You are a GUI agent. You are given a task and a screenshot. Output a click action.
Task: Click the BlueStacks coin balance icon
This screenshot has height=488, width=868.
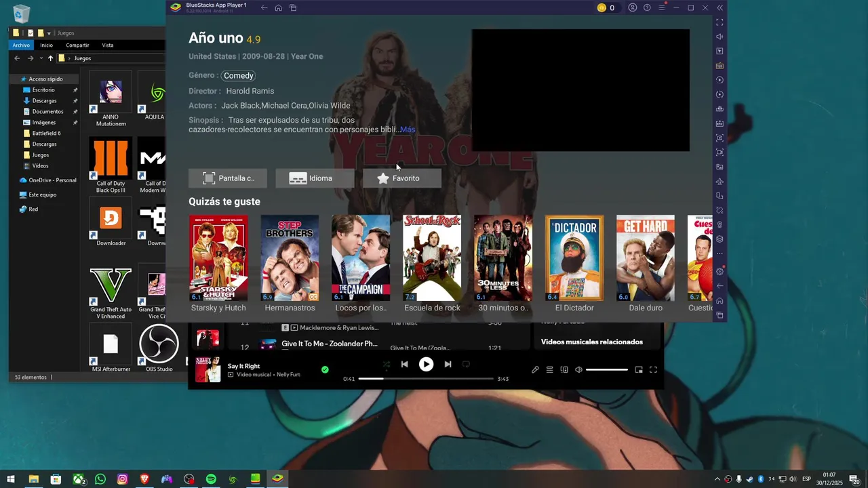[x=601, y=7]
